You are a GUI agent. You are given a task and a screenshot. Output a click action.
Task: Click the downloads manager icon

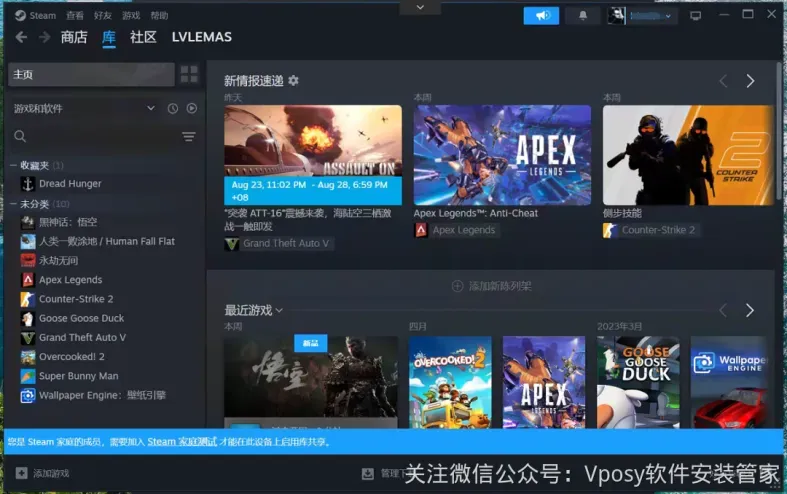point(368,473)
